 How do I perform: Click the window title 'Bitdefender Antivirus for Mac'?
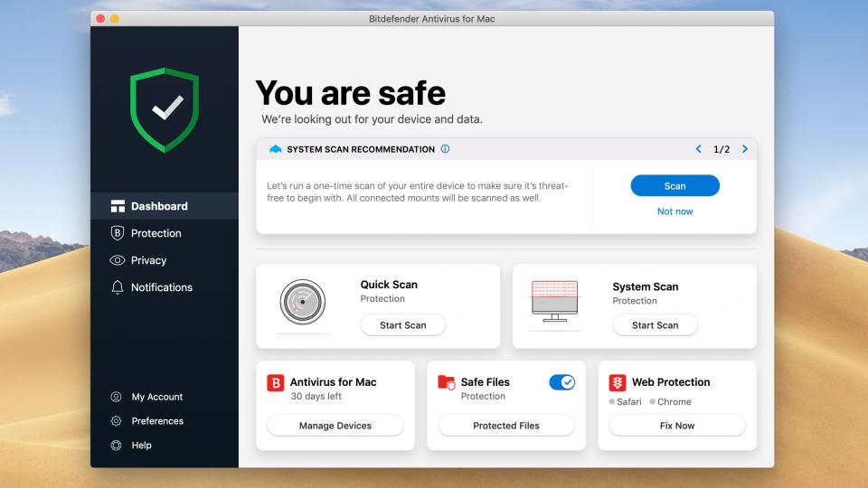click(432, 19)
